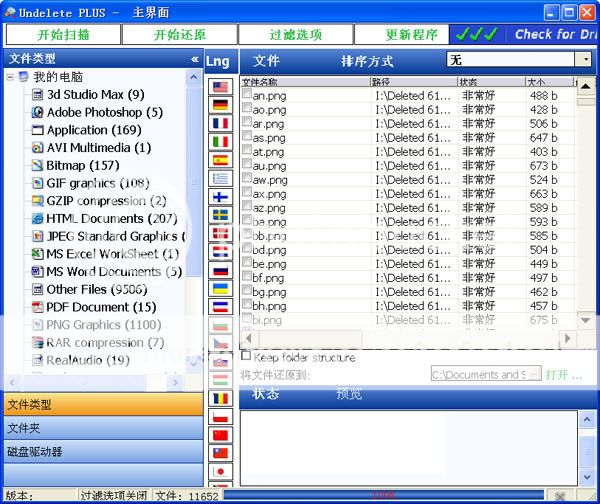
Task: Select Other Files (9506) tree item
Action: (x=96, y=289)
